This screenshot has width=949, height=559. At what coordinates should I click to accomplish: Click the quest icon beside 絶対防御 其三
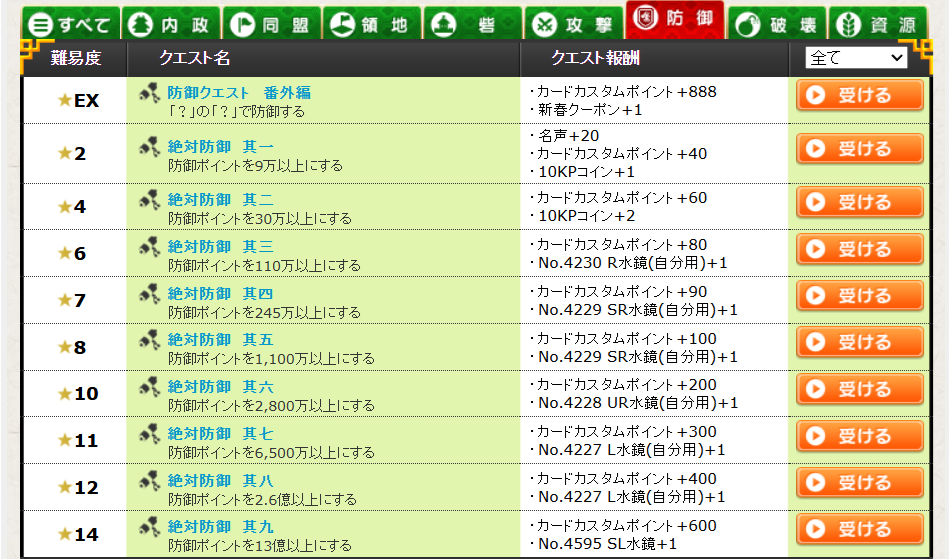click(x=150, y=245)
